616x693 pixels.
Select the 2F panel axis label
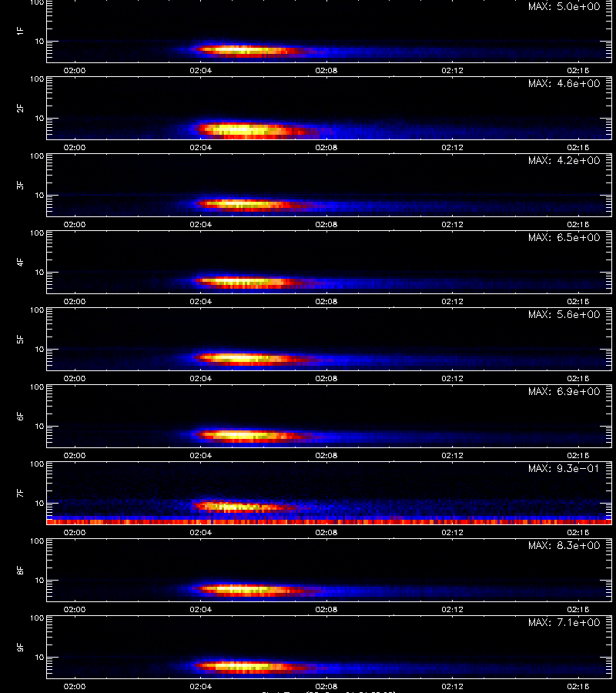pos(20,109)
